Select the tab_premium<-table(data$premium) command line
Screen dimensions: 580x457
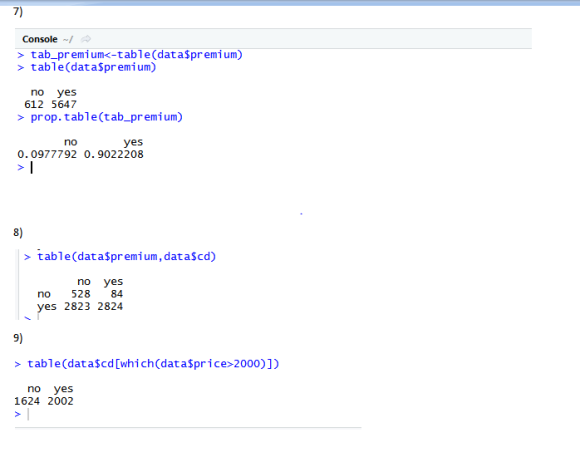click(136, 55)
